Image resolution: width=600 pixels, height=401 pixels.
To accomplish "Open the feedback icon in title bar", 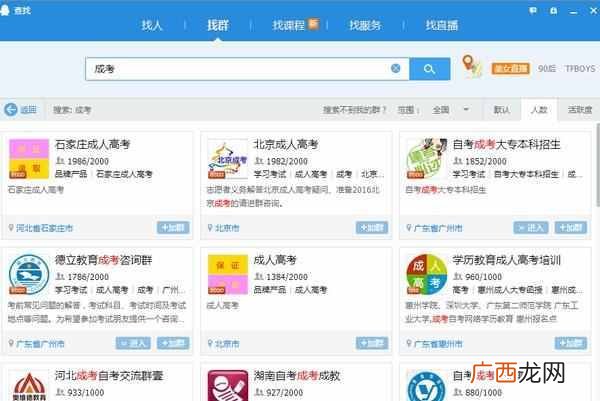I will coord(533,11).
